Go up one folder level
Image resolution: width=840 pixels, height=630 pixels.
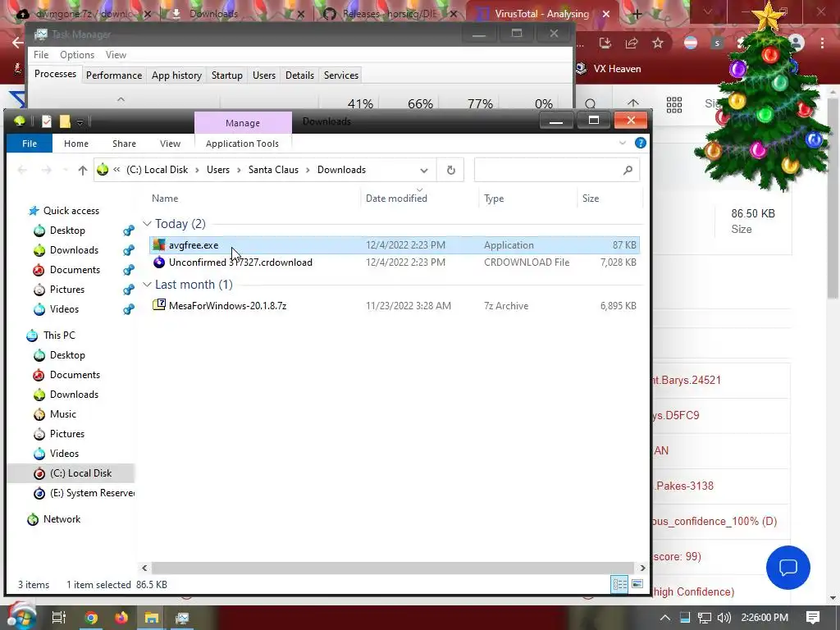[x=83, y=171]
